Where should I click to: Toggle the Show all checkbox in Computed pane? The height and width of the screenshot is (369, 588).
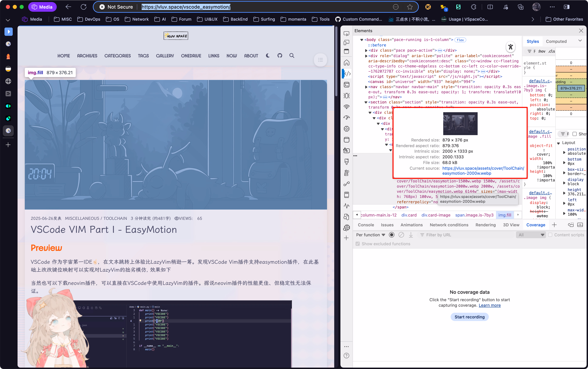point(575,134)
